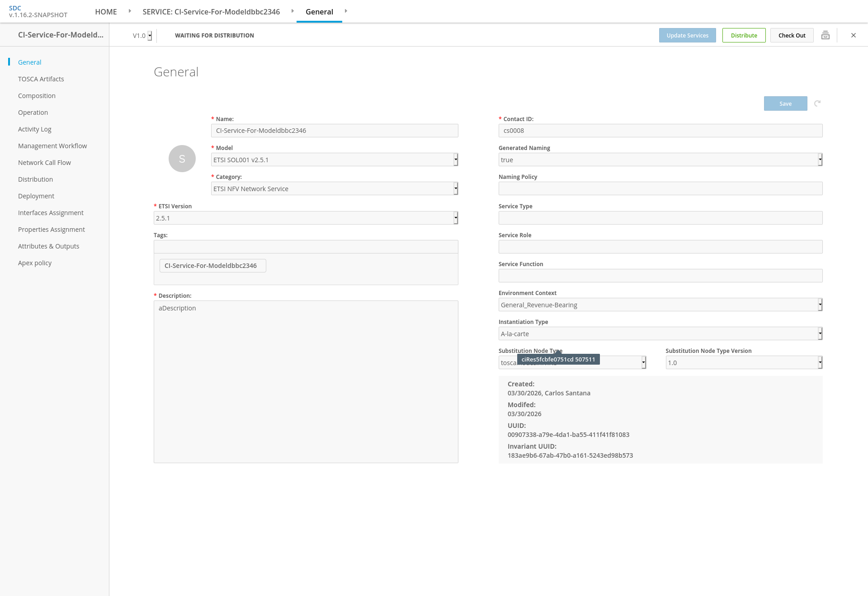Click HOME breadcrumb link
Screen dimensions: 868x596
click(106, 12)
